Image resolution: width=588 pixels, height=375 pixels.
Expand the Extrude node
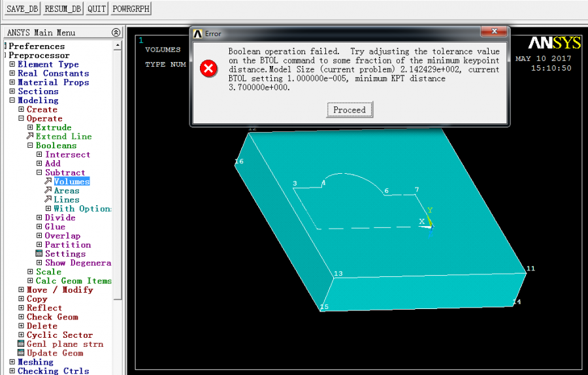pyautogui.click(x=30, y=127)
